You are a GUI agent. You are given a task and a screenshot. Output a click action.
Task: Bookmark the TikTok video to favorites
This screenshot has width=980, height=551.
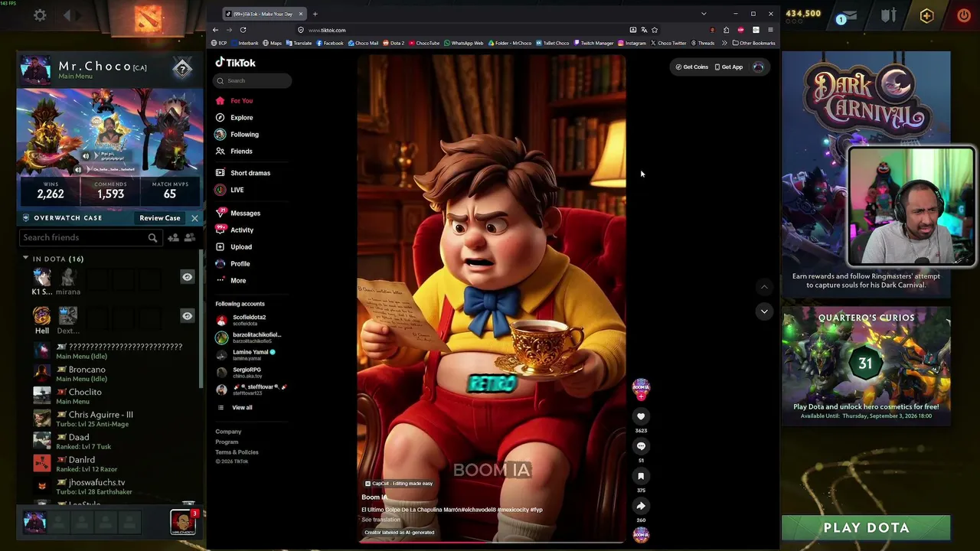pos(641,476)
